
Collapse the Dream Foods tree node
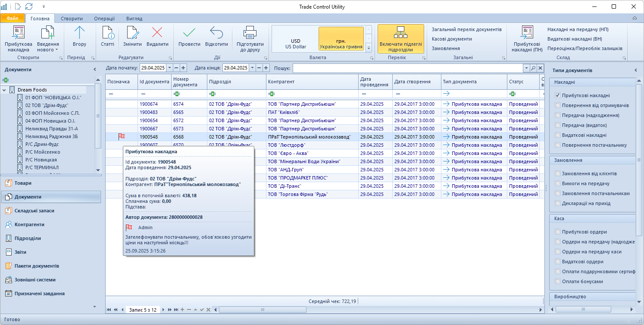pyautogui.click(x=4, y=90)
